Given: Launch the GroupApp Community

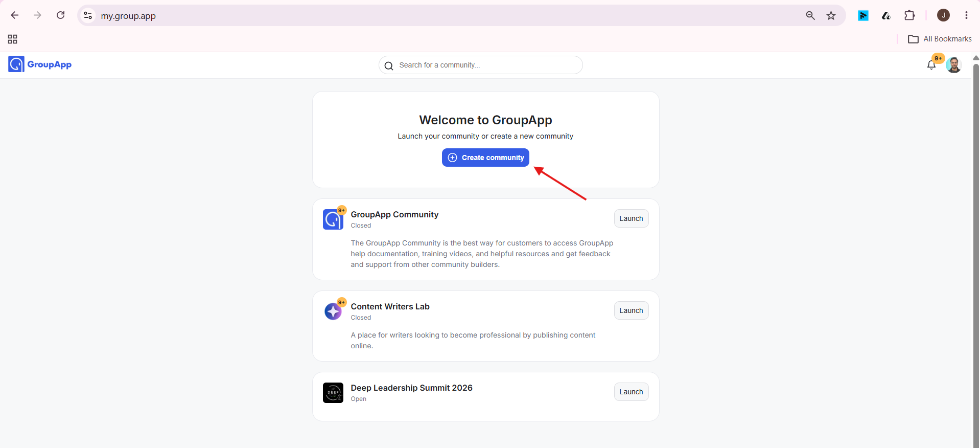Looking at the screenshot, I should pos(631,218).
